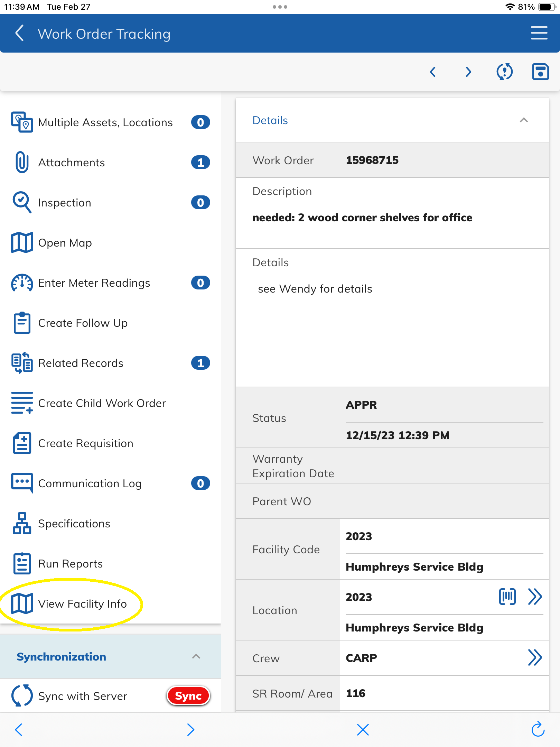Go to next work order record

coord(468,72)
